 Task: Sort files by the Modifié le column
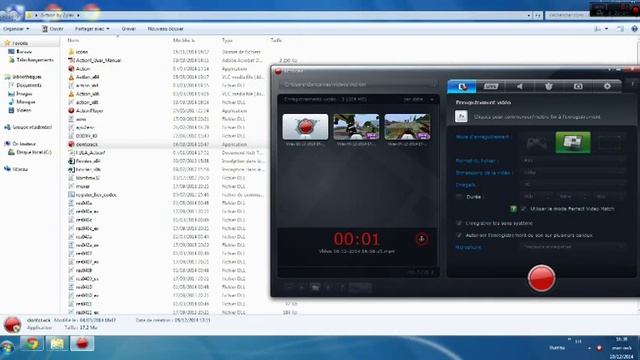184,40
